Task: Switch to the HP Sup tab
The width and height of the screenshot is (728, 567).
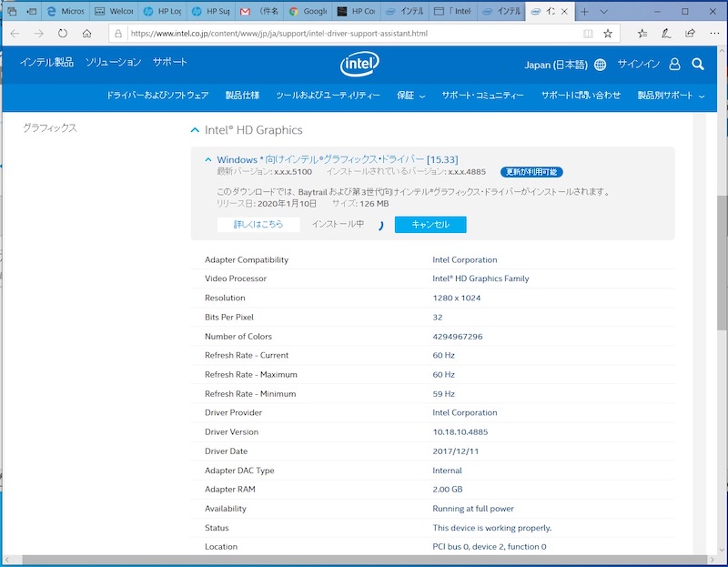Action: 210,12
